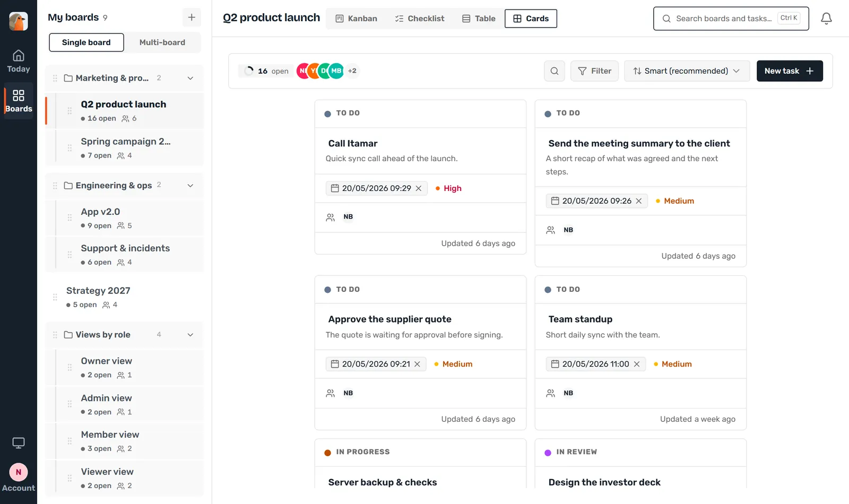Click assignees icon on Send the meeting summary
Viewport: 849px width, 504px height.
[x=551, y=230]
